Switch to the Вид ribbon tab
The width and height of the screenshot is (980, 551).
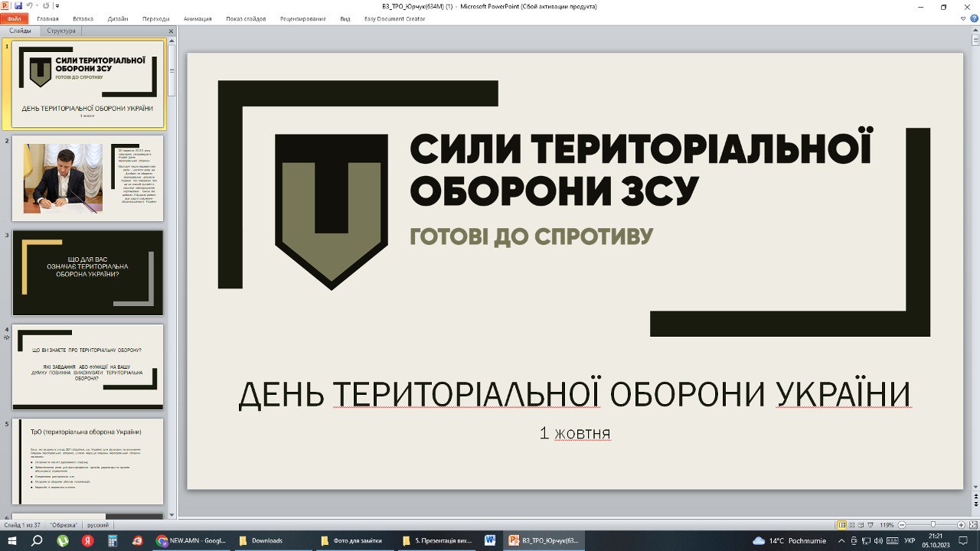pos(345,18)
